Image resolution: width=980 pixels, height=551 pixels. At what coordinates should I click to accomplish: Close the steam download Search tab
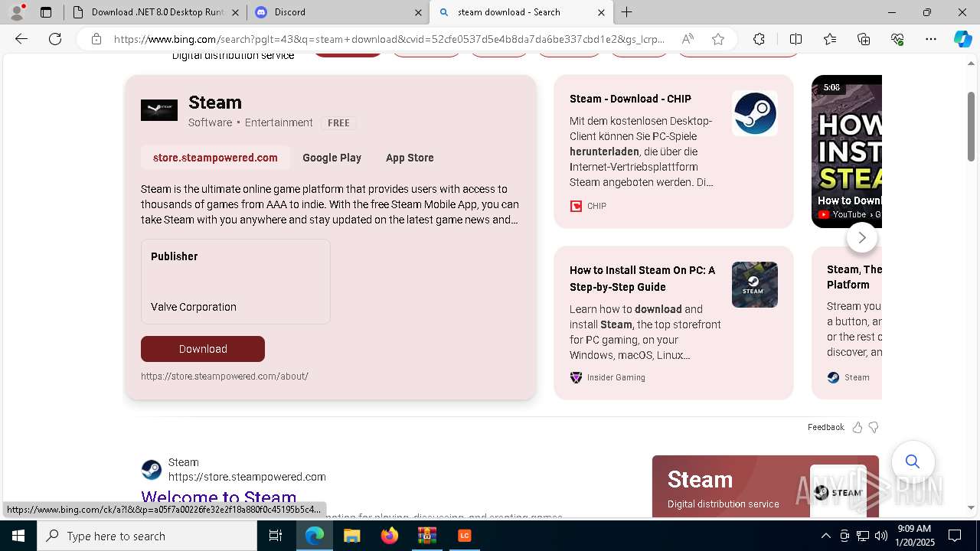601,12
